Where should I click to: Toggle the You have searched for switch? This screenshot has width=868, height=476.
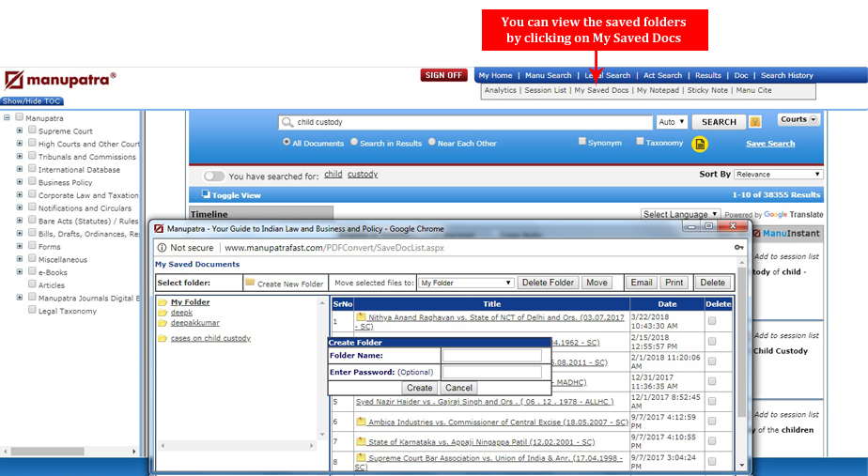coord(213,176)
